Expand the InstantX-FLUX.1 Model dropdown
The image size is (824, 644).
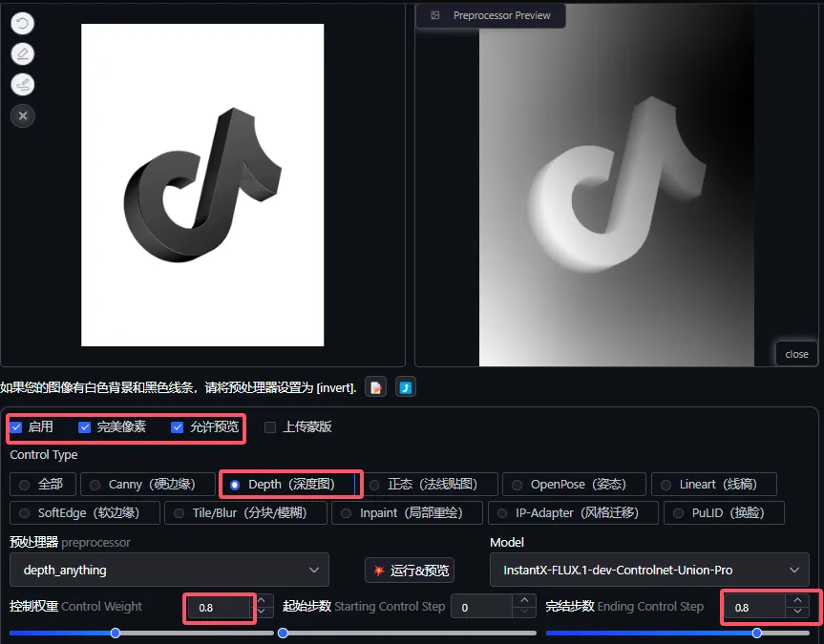(648, 570)
